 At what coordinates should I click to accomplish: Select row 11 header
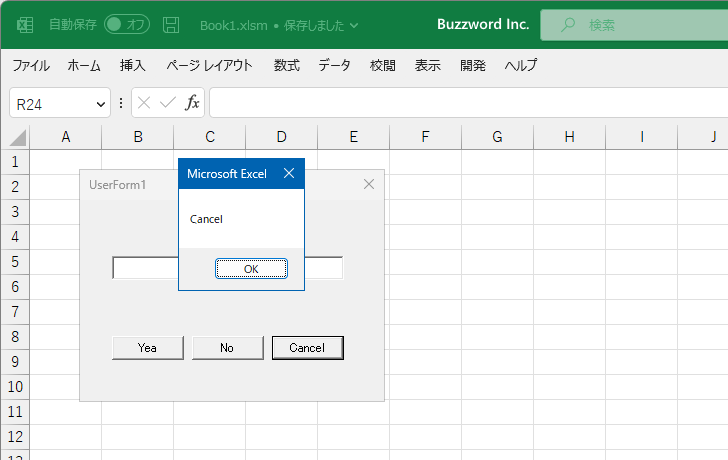(15, 412)
